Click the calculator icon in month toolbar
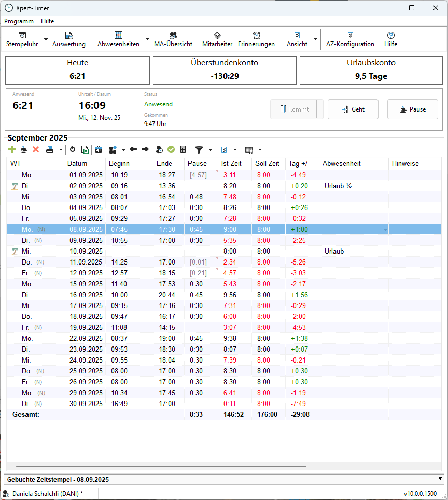The image size is (448, 500). click(183, 149)
